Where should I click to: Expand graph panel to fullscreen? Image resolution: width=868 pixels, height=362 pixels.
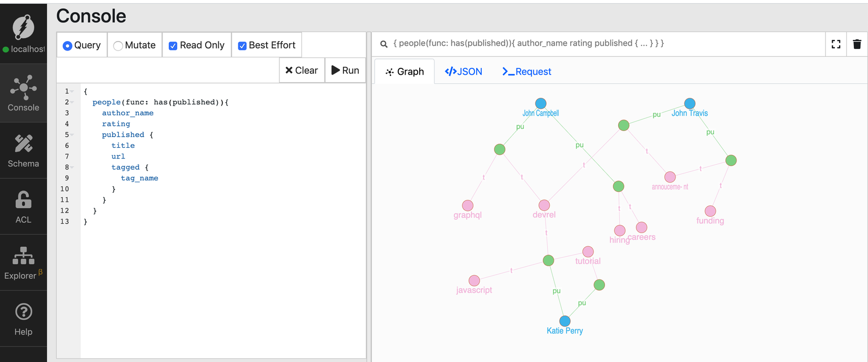(836, 44)
